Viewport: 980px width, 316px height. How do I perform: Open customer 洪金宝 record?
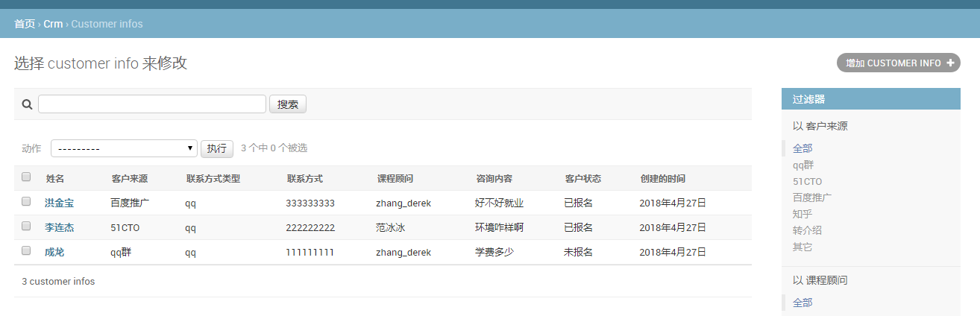click(59, 203)
